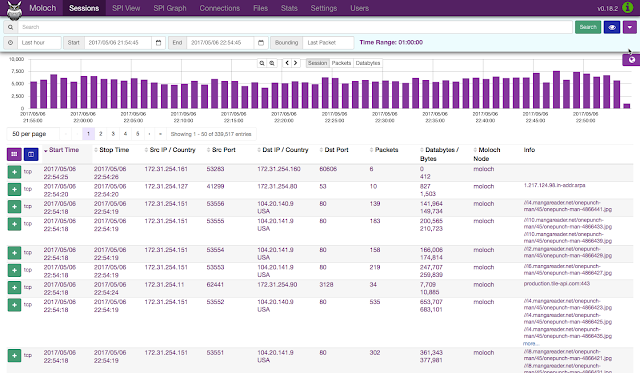Click the Moloch owl logo
The height and width of the screenshot is (373, 640).
(x=14, y=10)
